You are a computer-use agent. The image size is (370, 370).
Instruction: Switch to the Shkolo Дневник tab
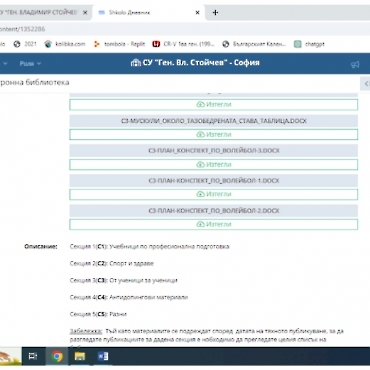pos(148,13)
